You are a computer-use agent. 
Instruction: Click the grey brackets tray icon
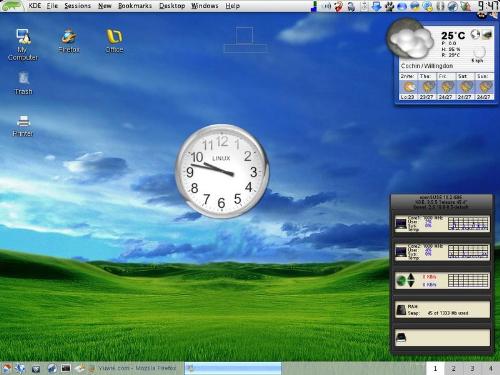click(440, 6)
